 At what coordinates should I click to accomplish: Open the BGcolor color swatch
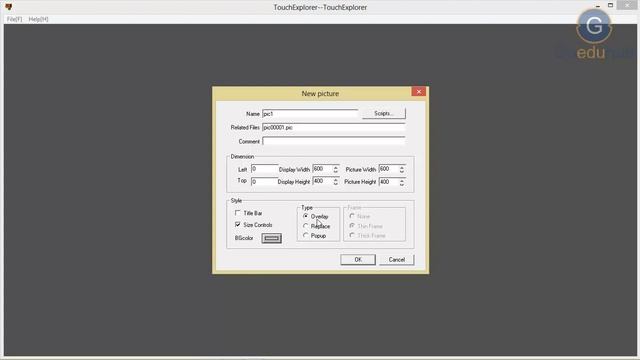tap(271, 238)
